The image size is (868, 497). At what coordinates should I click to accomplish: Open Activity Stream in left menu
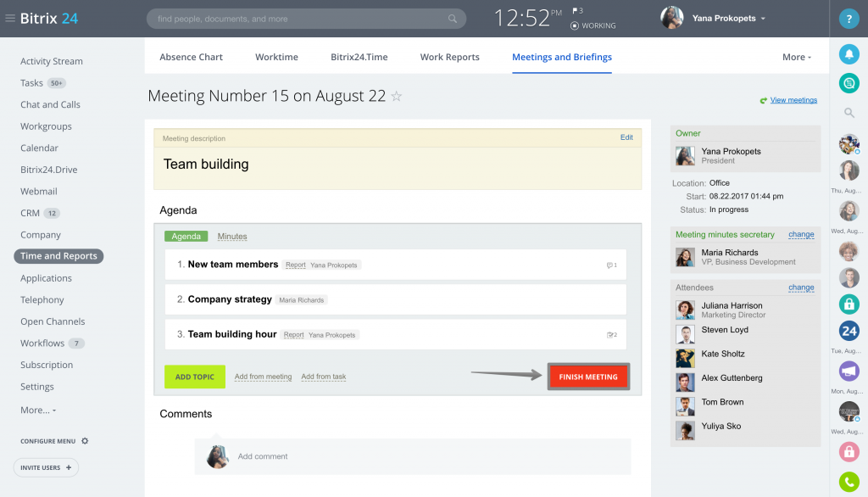52,62
